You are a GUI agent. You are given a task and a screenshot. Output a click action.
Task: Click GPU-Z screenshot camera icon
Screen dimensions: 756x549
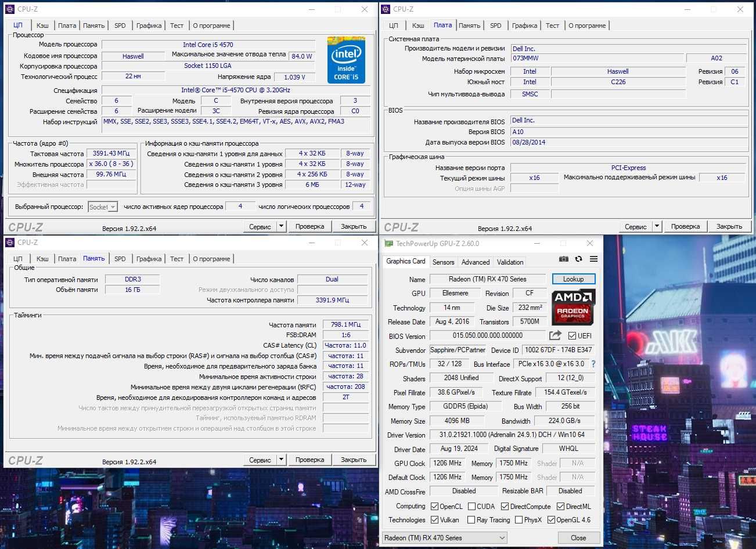point(563,259)
